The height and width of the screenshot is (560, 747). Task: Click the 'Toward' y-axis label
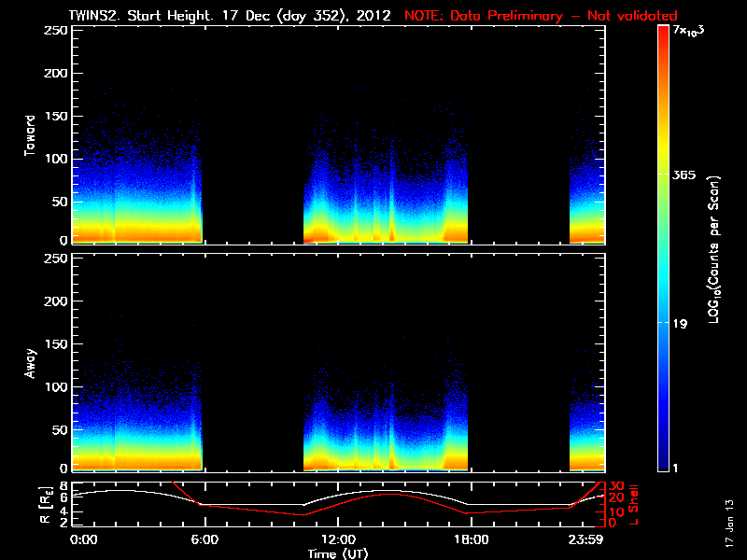31,134
